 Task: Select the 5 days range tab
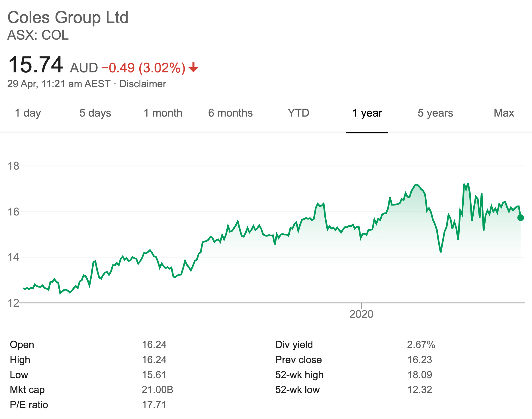tap(95, 113)
